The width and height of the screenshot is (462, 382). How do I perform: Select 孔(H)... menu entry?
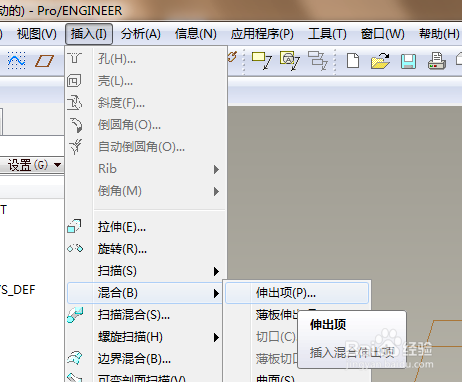click(147, 59)
